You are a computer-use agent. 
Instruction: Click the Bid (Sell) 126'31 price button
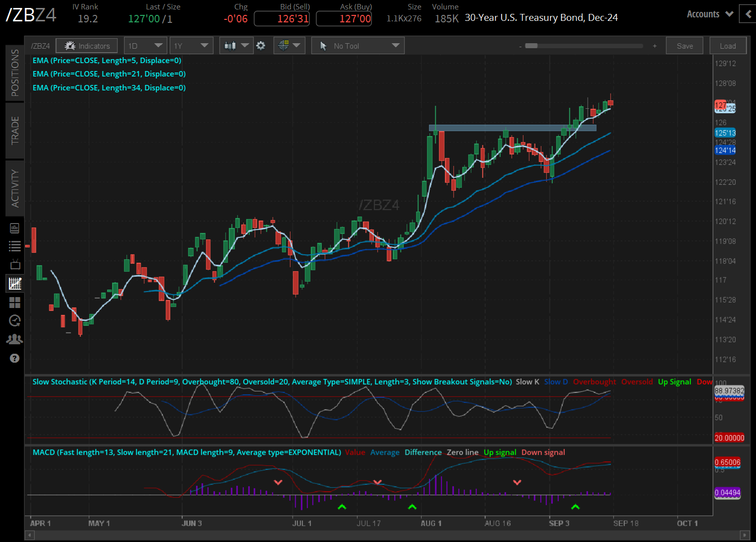pyautogui.click(x=282, y=19)
